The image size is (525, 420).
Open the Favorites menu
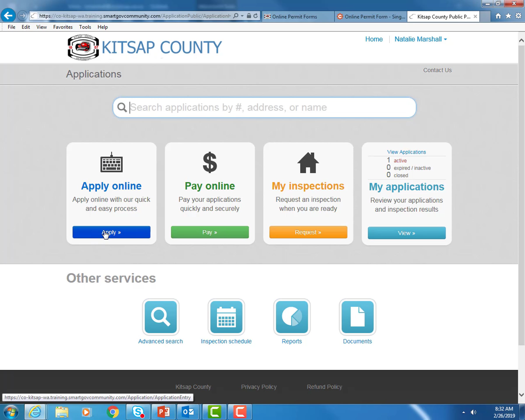pyautogui.click(x=63, y=27)
